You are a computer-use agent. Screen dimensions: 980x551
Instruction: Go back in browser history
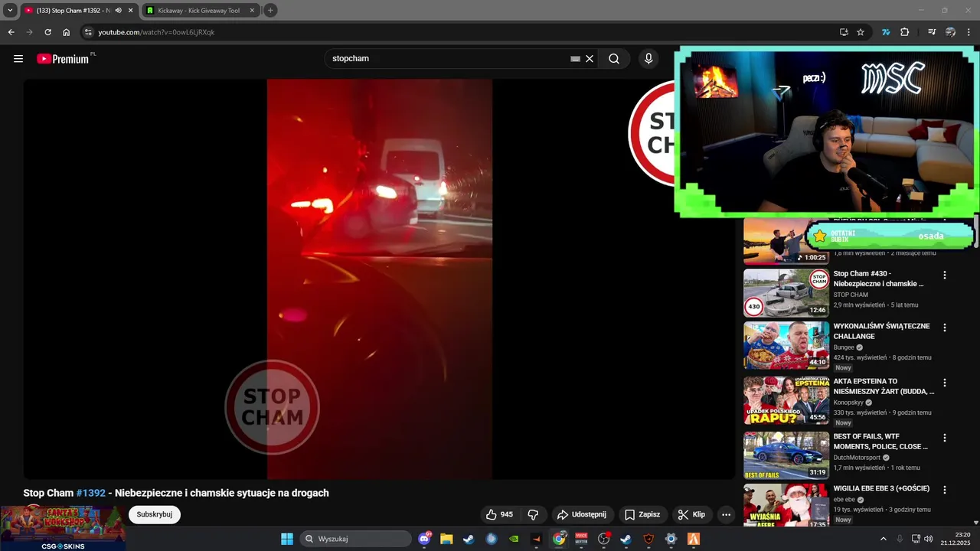11,32
